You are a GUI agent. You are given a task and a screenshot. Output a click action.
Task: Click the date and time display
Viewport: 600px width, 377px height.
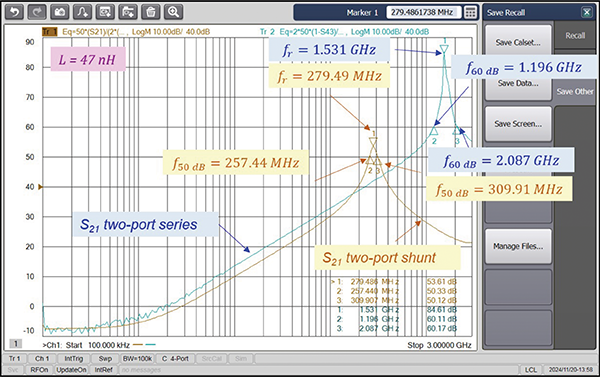click(571, 370)
